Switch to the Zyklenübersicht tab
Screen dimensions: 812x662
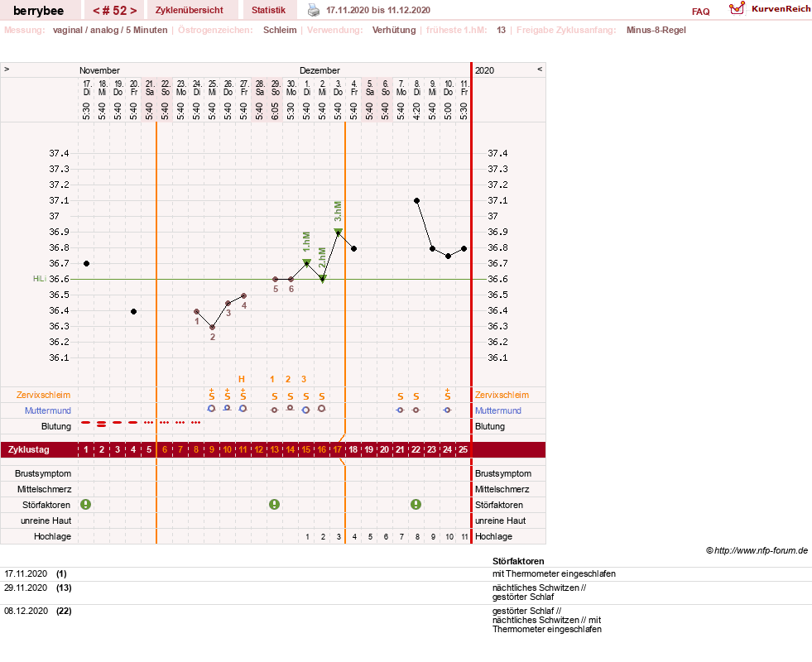click(x=189, y=10)
